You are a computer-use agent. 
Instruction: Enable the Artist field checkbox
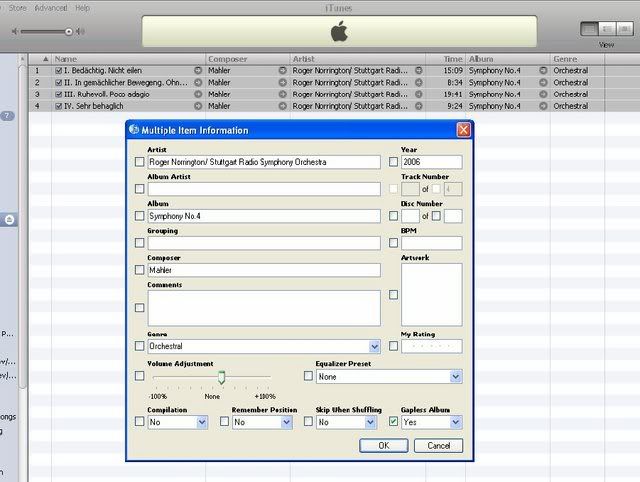[x=140, y=162]
